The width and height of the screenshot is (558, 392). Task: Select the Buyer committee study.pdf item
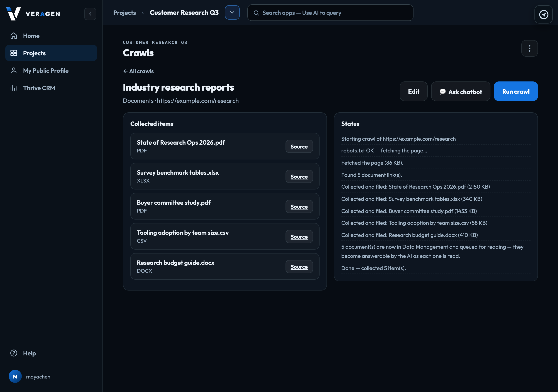[225, 206]
